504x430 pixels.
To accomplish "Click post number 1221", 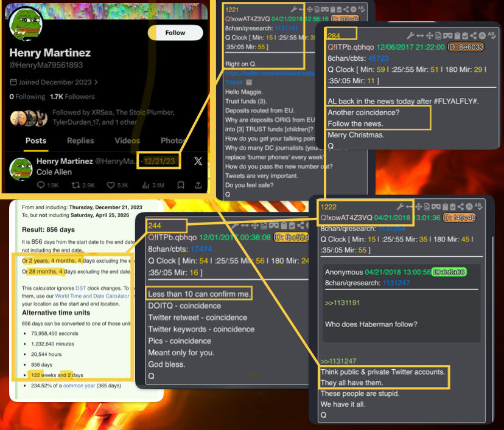I will [232, 10].
